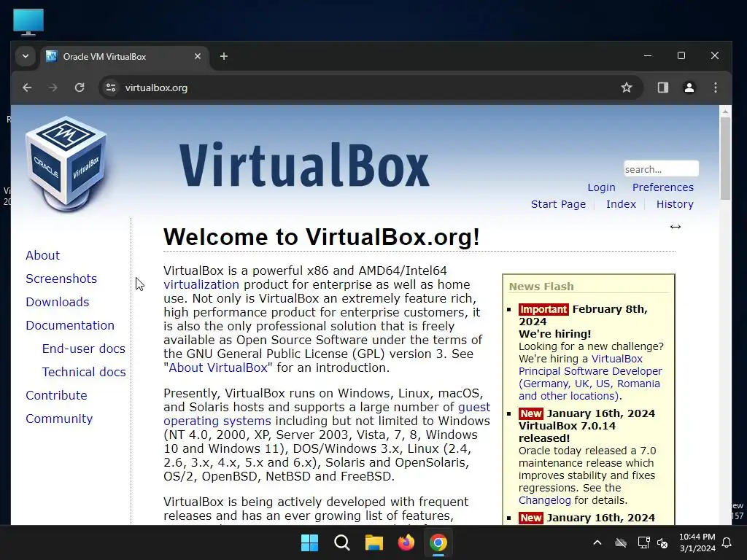
Task: Click the This PC desktop icon
Action: (28, 22)
